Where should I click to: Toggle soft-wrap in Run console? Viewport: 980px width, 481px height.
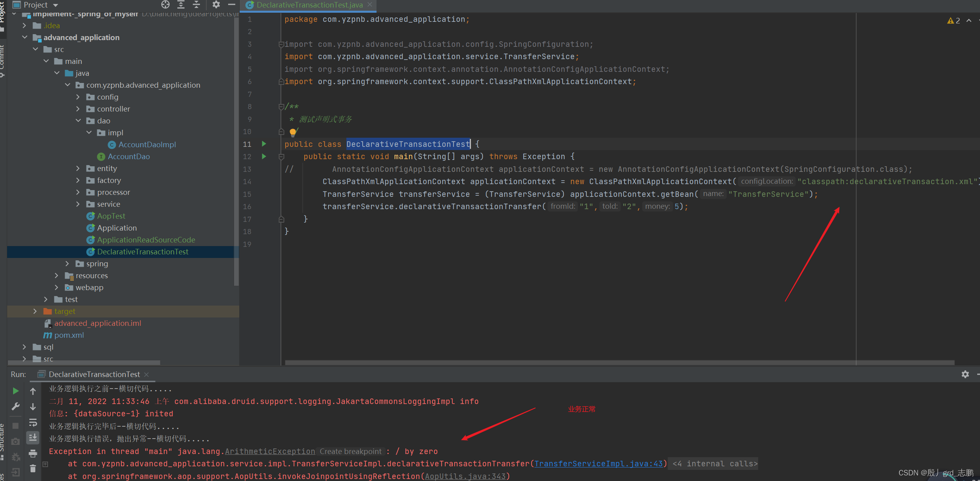tap(33, 422)
